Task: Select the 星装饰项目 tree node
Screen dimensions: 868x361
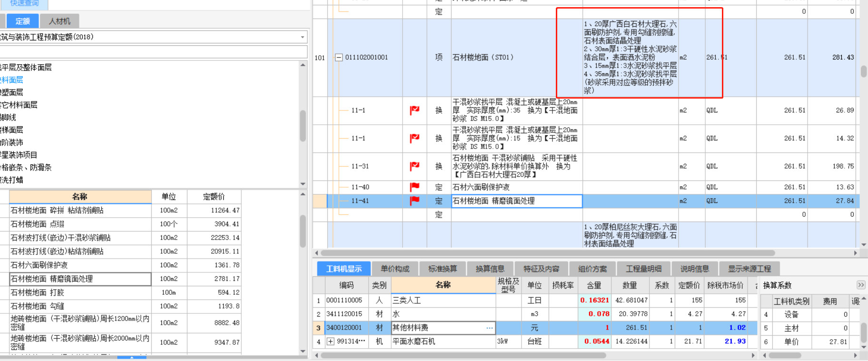Action: pos(19,155)
